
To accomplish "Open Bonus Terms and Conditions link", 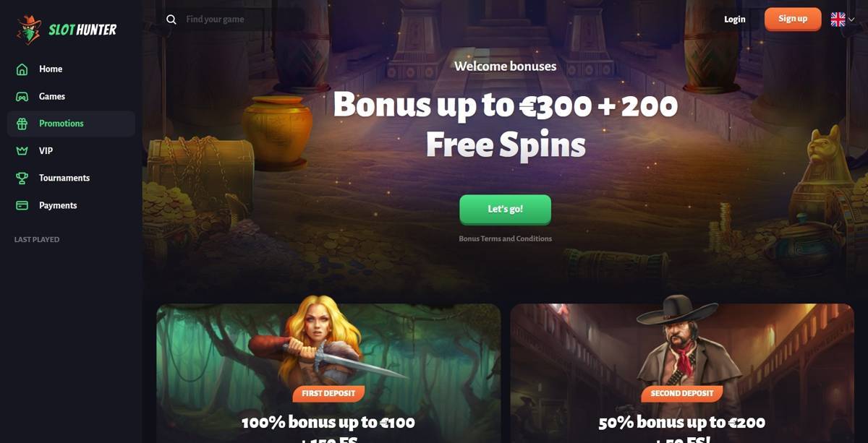I will coord(505,238).
